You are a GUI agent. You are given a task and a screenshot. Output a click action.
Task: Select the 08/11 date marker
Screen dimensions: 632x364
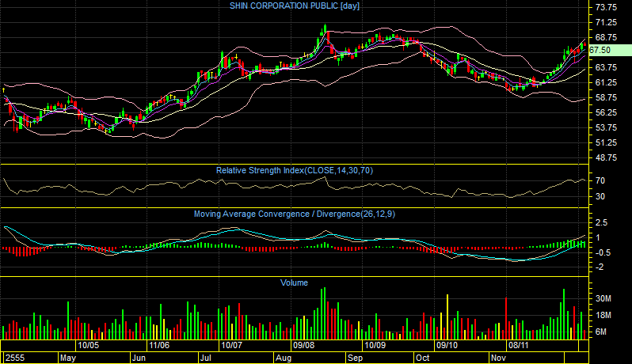[x=518, y=345]
